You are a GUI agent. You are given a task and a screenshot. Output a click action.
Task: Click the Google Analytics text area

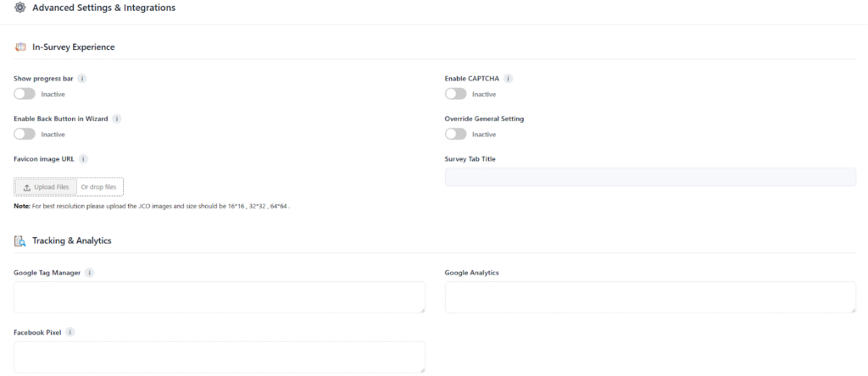[x=650, y=297]
